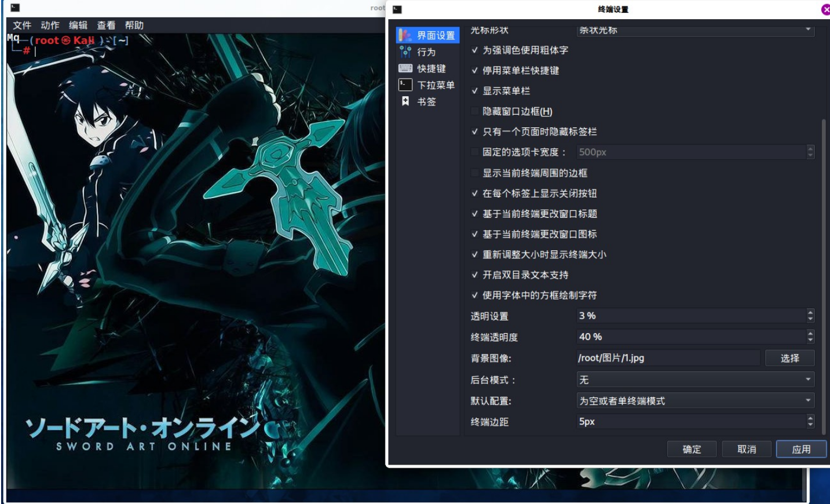Enable 隐藏窗口边框(H) checkbox
Image resolution: width=830 pixels, height=504 pixels.
475,111
